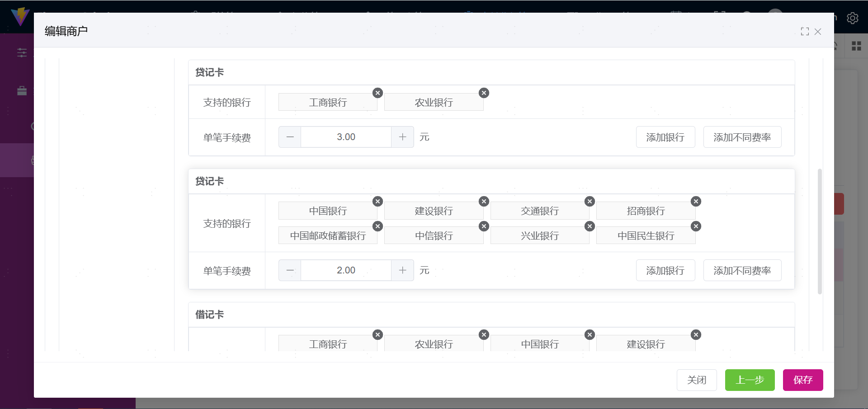
Task: Select the 交通银行 tag
Action: pos(540,211)
